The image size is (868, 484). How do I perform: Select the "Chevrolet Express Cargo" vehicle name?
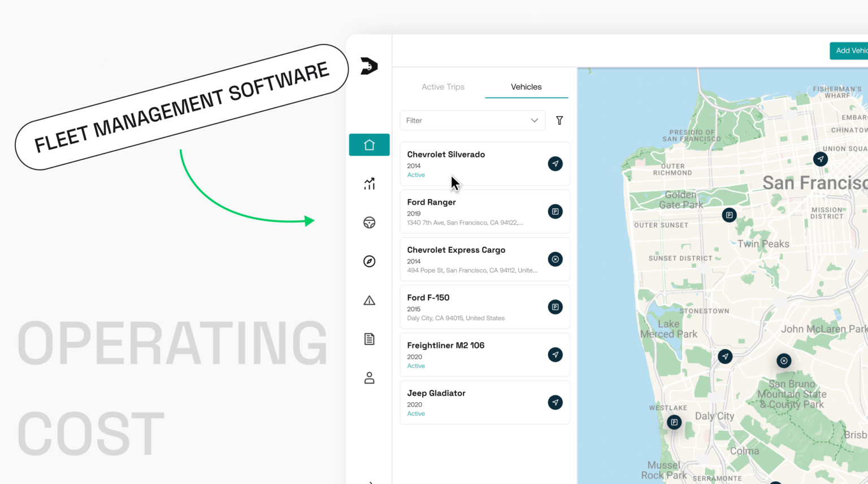456,250
